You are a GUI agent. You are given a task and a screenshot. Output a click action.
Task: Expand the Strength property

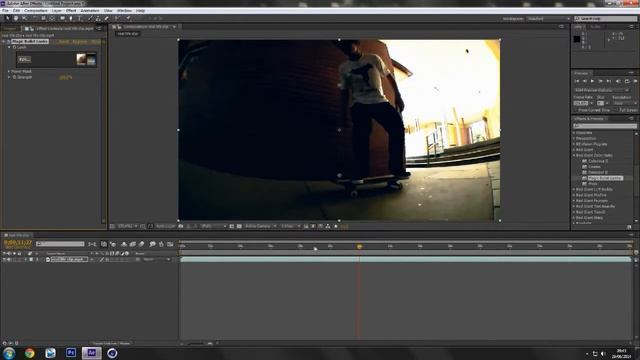[9, 77]
